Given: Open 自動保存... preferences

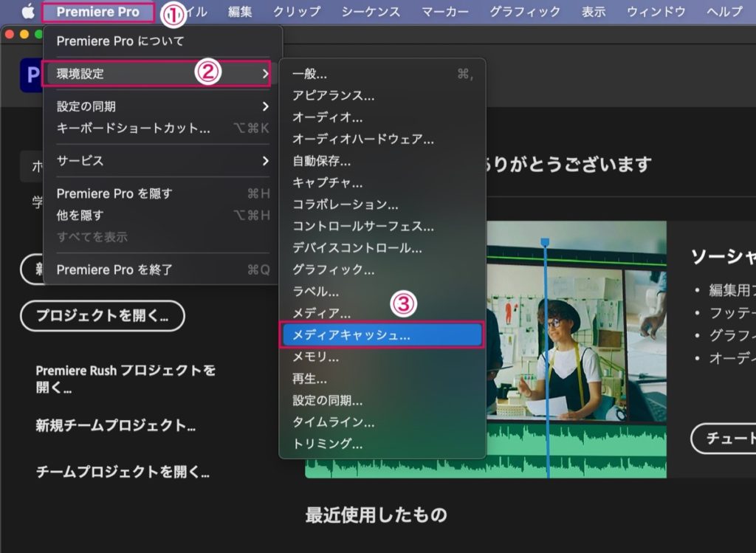Looking at the screenshot, I should [x=382, y=160].
